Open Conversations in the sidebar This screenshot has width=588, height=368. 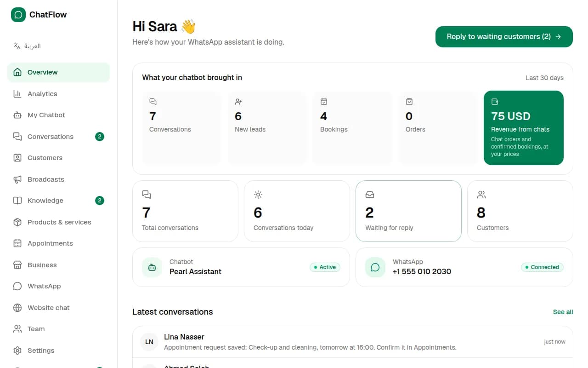(58, 137)
